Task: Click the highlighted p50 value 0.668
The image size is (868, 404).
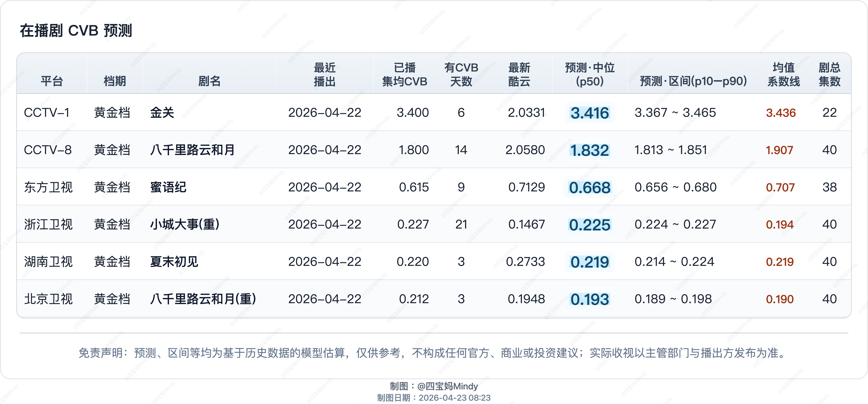Action: click(589, 188)
